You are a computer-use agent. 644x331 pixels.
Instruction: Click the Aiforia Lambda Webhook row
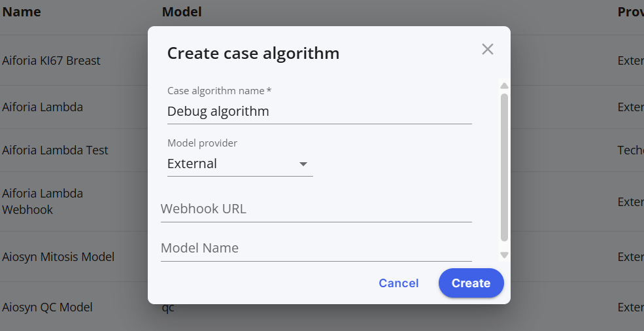[x=42, y=201]
